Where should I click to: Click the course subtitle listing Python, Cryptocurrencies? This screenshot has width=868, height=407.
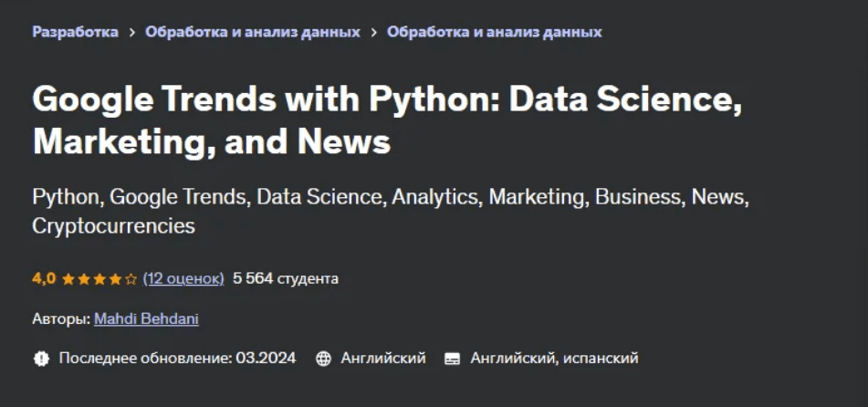(x=390, y=211)
